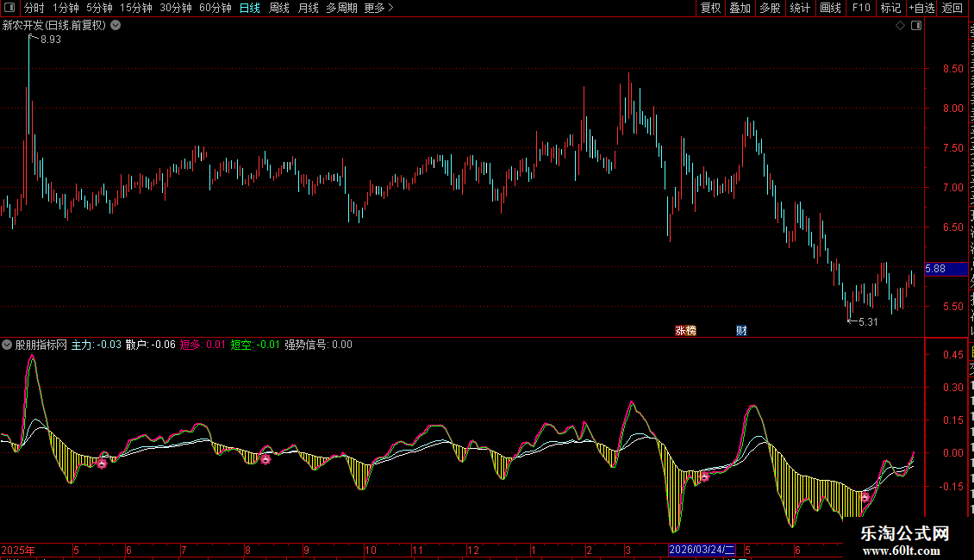Click the panel layout icon at top-left
Screen dimensions: 974x560
pyautogui.click(x=9, y=8)
